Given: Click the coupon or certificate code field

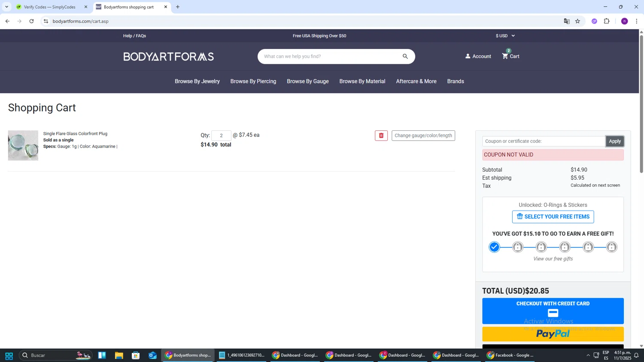Looking at the screenshot, I should (x=544, y=141).
